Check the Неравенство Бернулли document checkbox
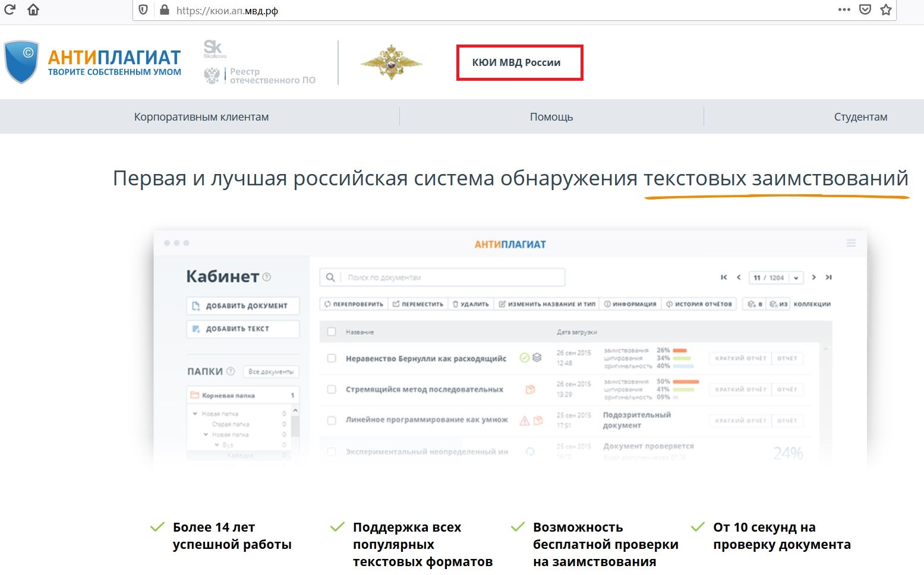This screenshot has height=575, width=924. point(332,358)
